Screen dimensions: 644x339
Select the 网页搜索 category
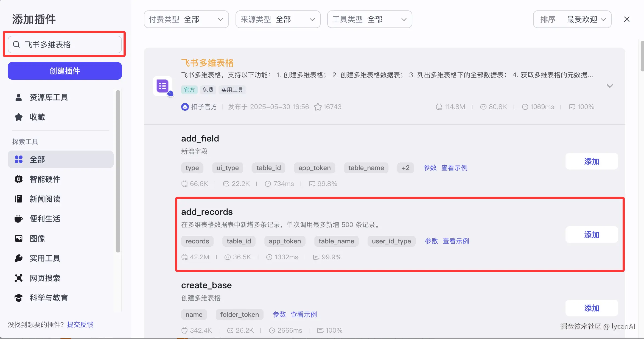(45, 278)
